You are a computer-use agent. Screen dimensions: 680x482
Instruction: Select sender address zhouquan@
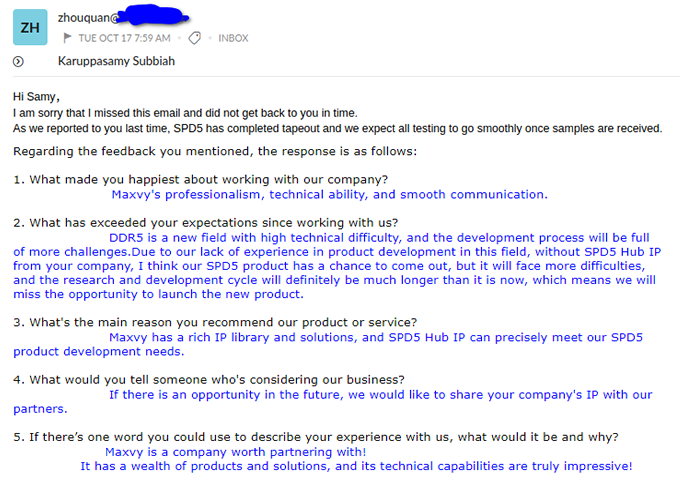[x=88, y=18]
